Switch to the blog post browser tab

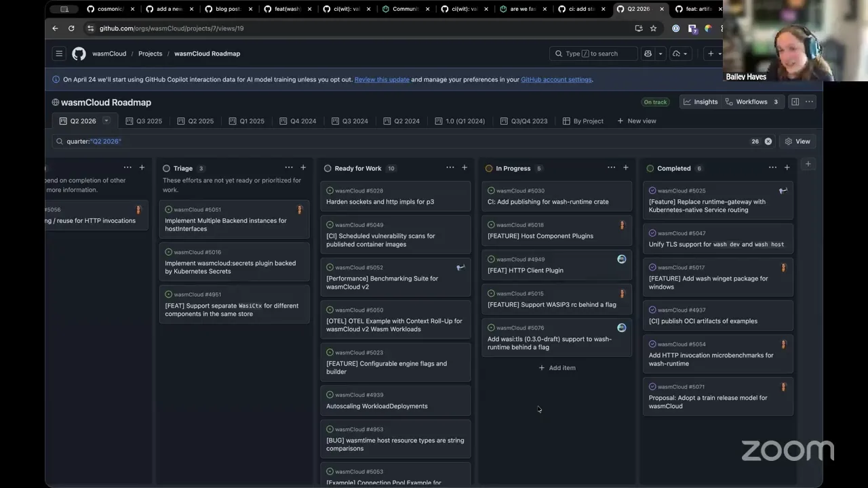(227, 9)
